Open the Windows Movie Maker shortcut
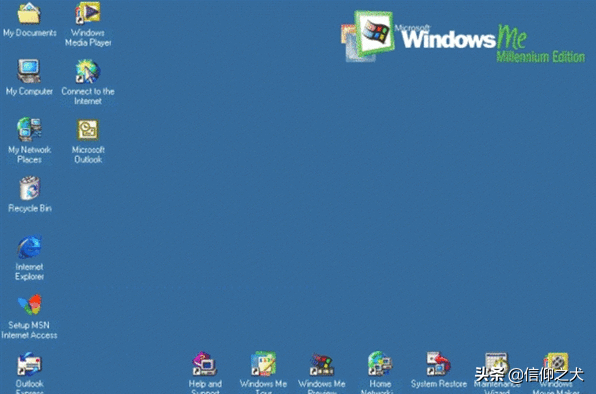The height and width of the screenshot is (394, 596). [556, 364]
